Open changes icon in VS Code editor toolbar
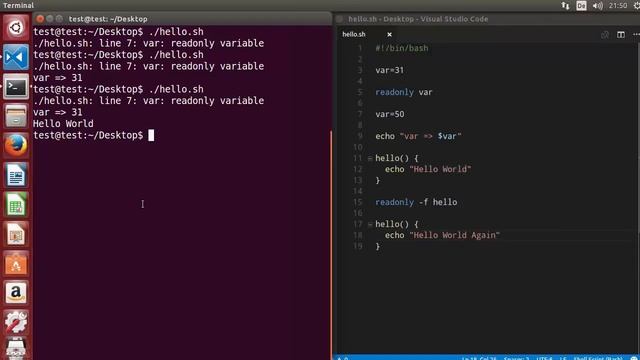 click(605, 35)
